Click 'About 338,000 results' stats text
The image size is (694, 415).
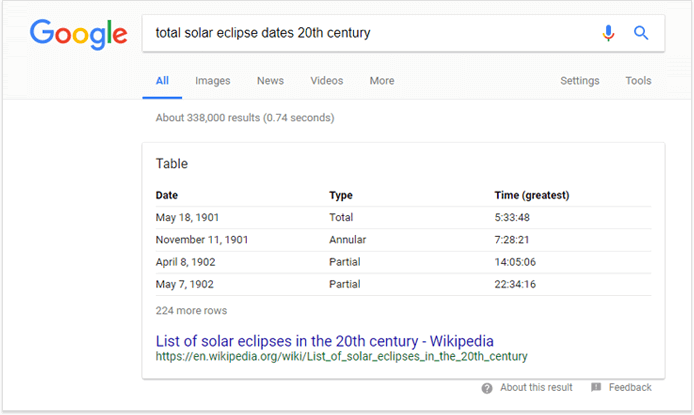coord(245,118)
